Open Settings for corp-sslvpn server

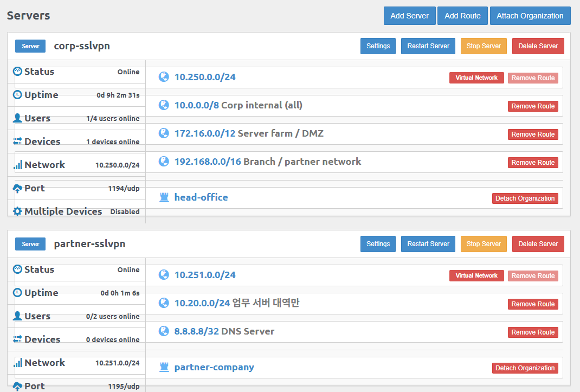[x=378, y=46]
